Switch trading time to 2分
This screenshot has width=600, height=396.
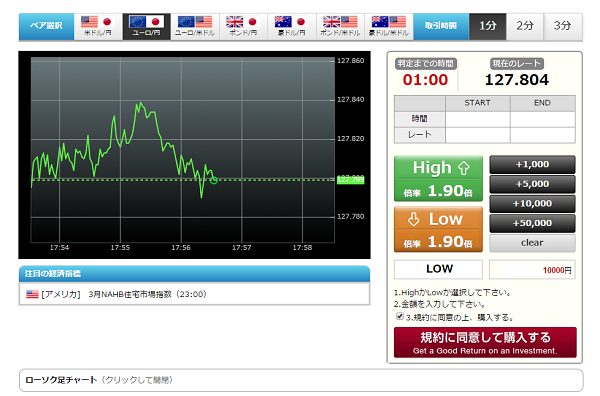[525, 26]
